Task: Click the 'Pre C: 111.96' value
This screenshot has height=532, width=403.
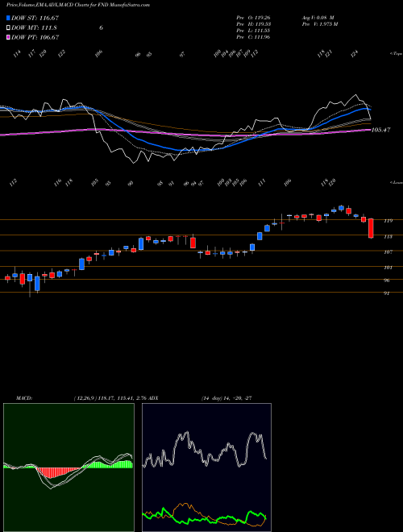Action: point(253,37)
